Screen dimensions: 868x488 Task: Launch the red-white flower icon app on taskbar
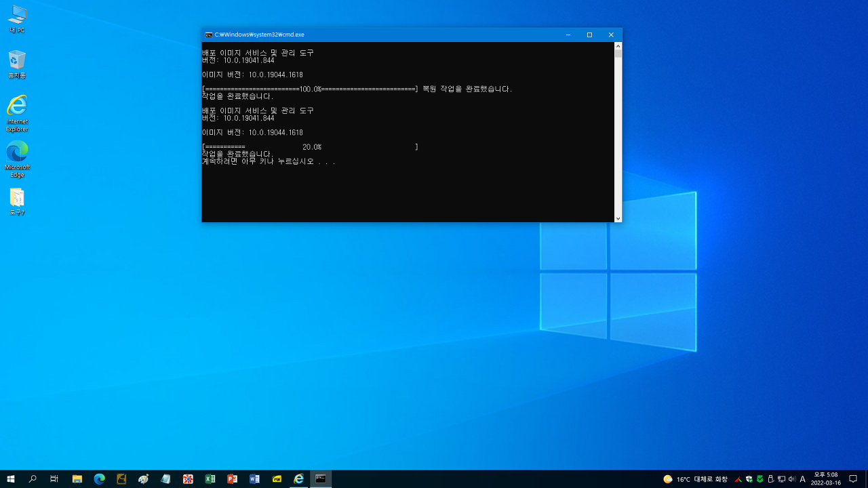click(188, 479)
